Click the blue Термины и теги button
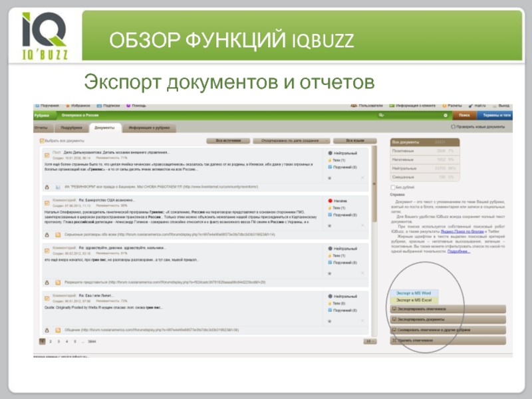The image size is (532, 399). coord(495,115)
